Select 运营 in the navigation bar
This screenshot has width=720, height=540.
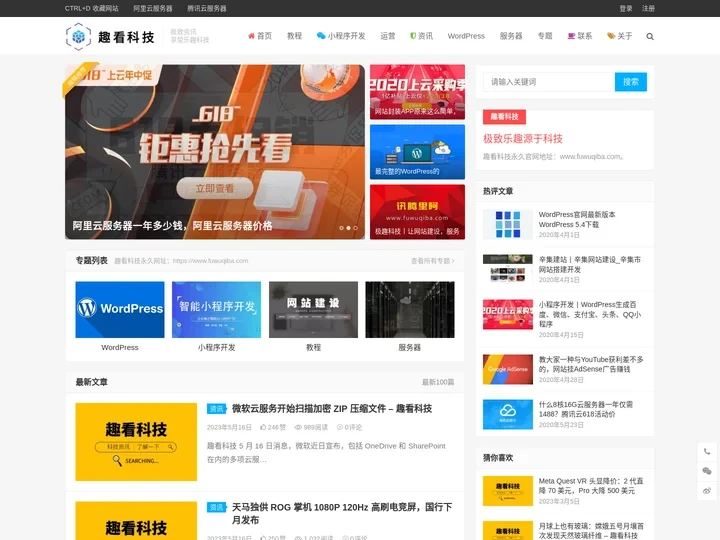388,36
